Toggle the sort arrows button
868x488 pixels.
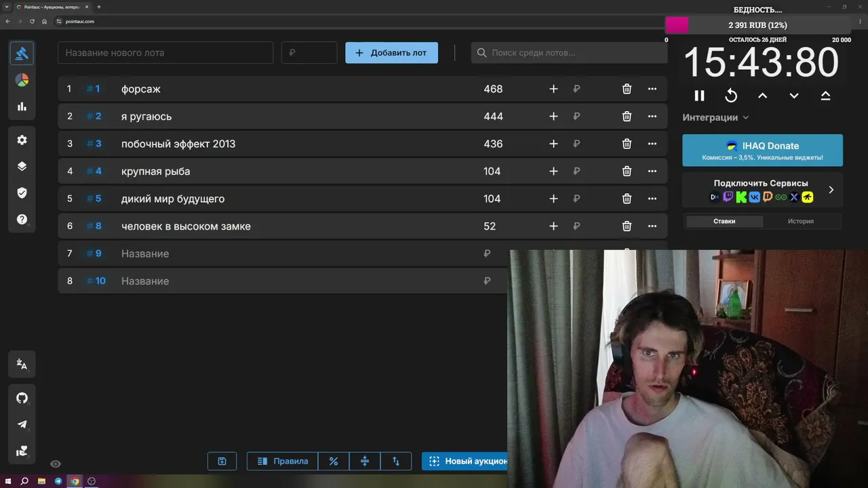[396, 461]
